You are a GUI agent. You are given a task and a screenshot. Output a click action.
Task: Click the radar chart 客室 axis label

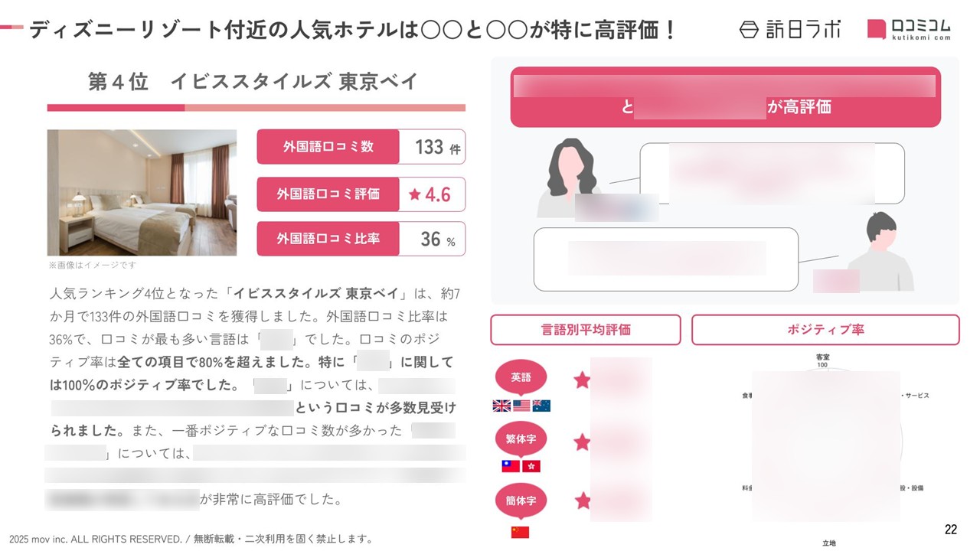point(823,357)
